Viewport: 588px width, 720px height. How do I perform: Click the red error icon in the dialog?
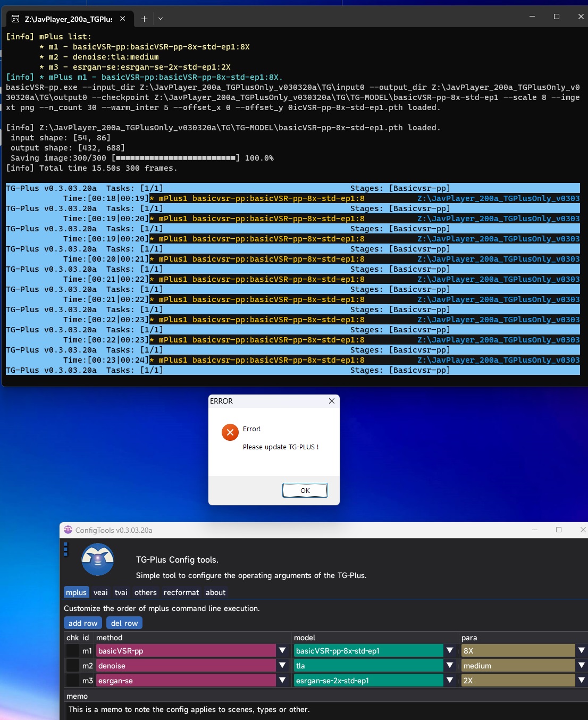pyautogui.click(x=230, y=432)
